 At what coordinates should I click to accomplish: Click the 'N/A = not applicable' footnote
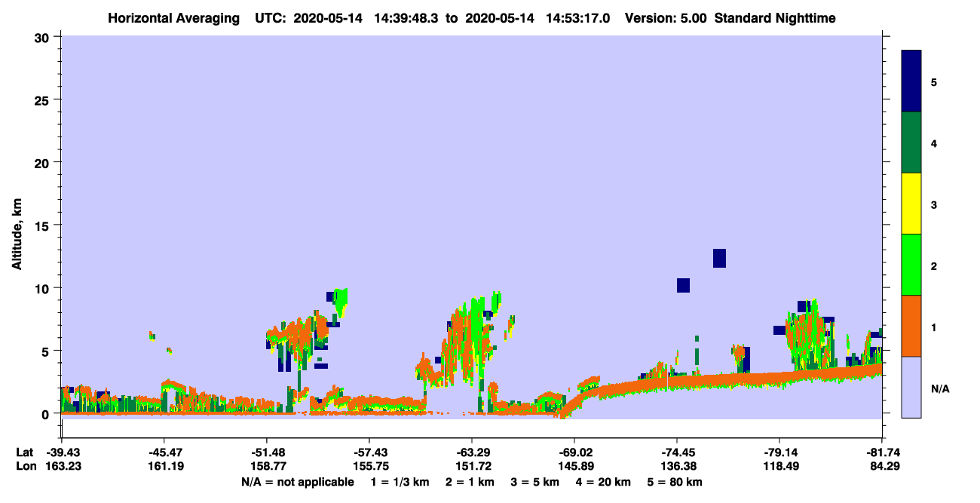[x=297, y=482]
